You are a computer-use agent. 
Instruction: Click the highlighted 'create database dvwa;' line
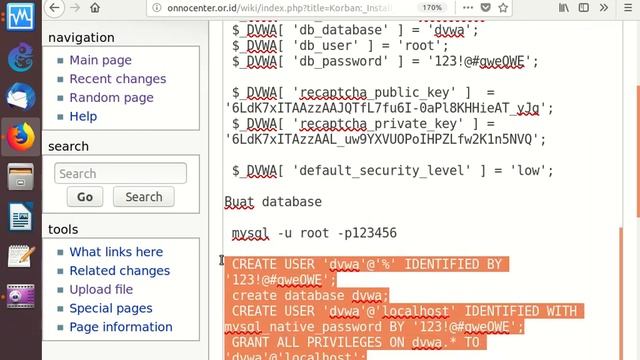point(310,296)
